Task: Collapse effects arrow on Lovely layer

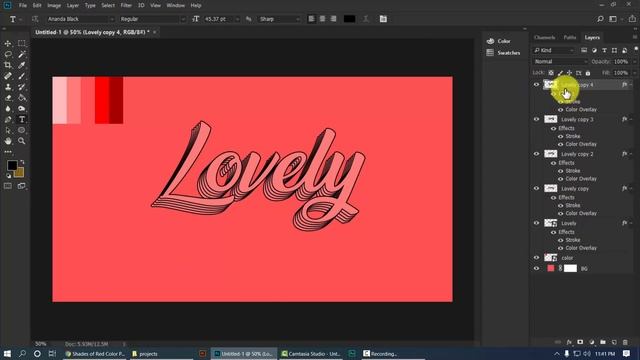Action: 631,223
